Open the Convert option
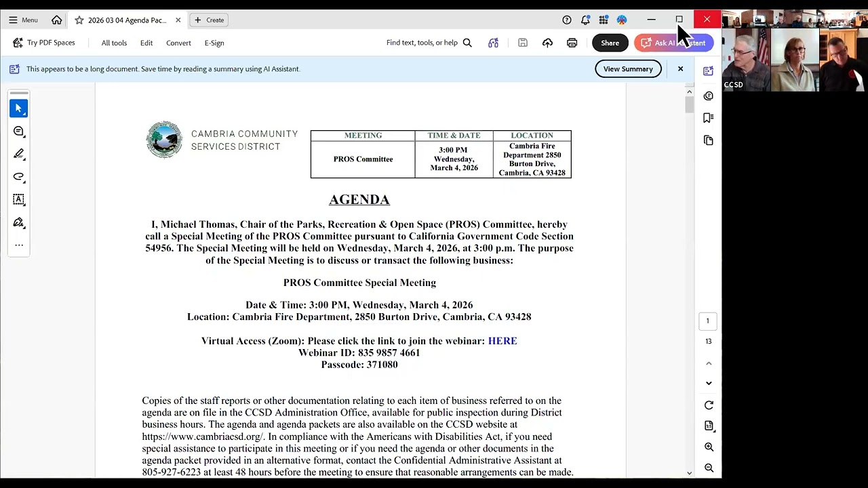 pyautogui.click(x=178, y=43)
